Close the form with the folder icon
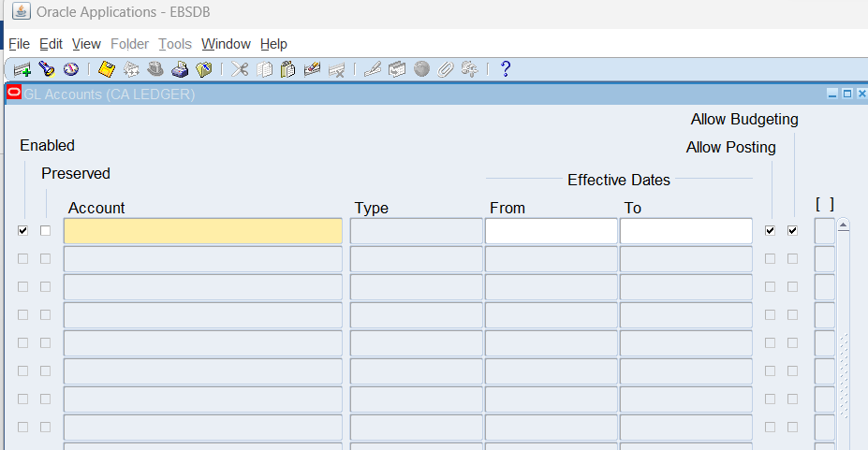Image resolution: width=868 pixels, height=450 pixels. coord(204,69)
